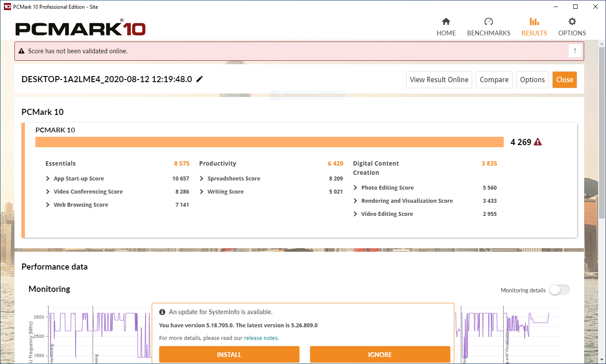Click the overall score 4 269
The image size is (606, 364).
tap(521, 142)
